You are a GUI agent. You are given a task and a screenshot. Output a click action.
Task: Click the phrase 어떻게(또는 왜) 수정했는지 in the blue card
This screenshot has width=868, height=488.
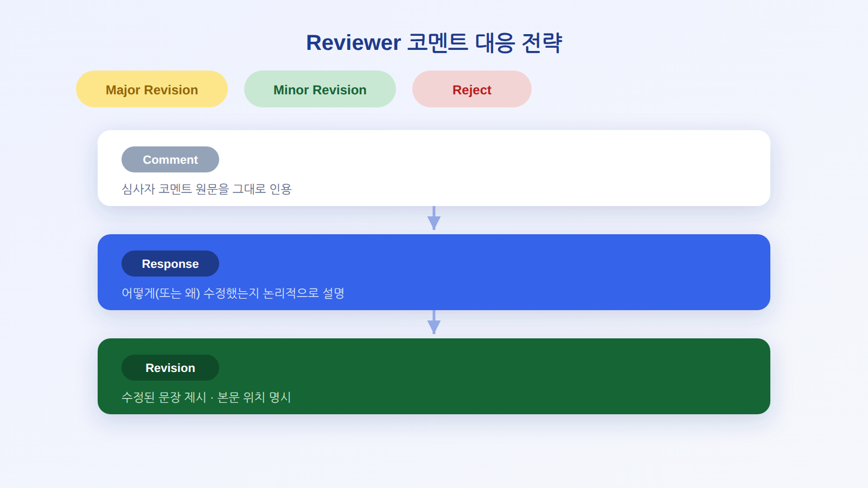point(190,293)
